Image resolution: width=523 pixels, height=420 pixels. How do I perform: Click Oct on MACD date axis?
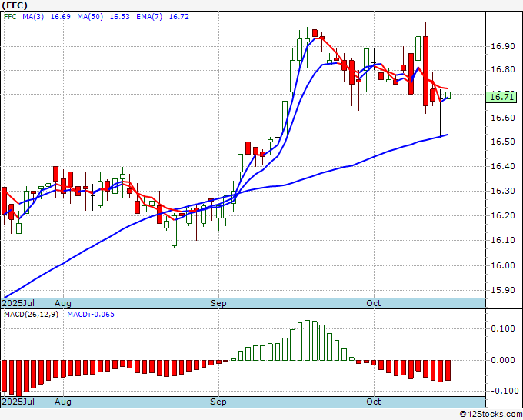tap(374, 402)
